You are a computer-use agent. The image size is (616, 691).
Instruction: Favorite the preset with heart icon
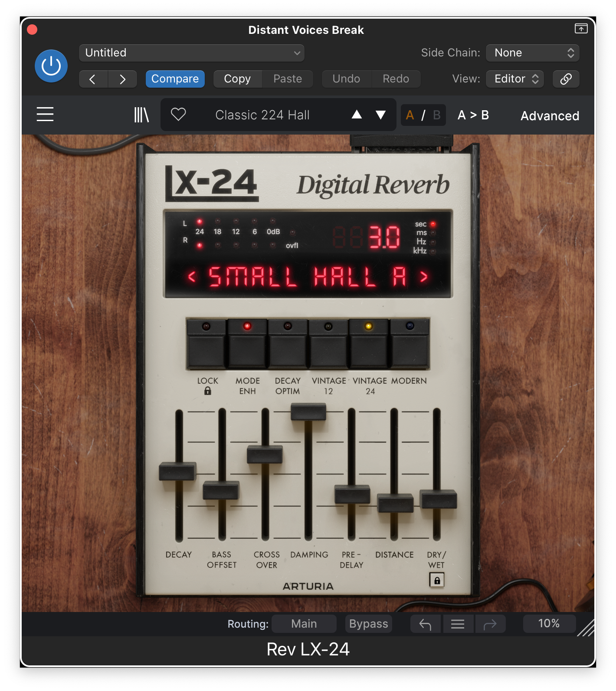[x=178, y=115]
